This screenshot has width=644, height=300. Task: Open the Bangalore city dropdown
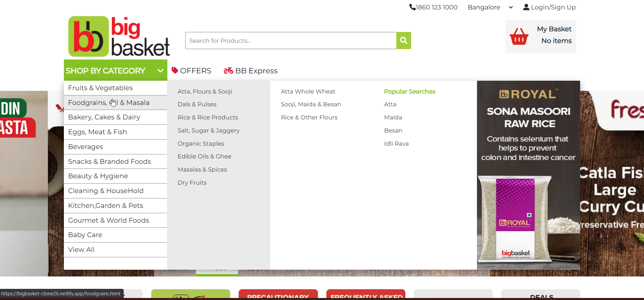pyautogui.click(x=490, y=7)
